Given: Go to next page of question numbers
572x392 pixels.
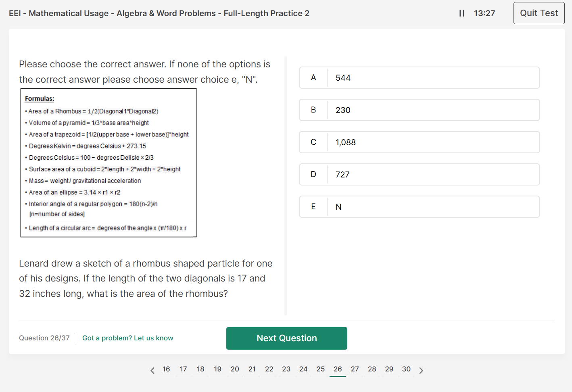Looking at the screenshot, I should 421,370.
